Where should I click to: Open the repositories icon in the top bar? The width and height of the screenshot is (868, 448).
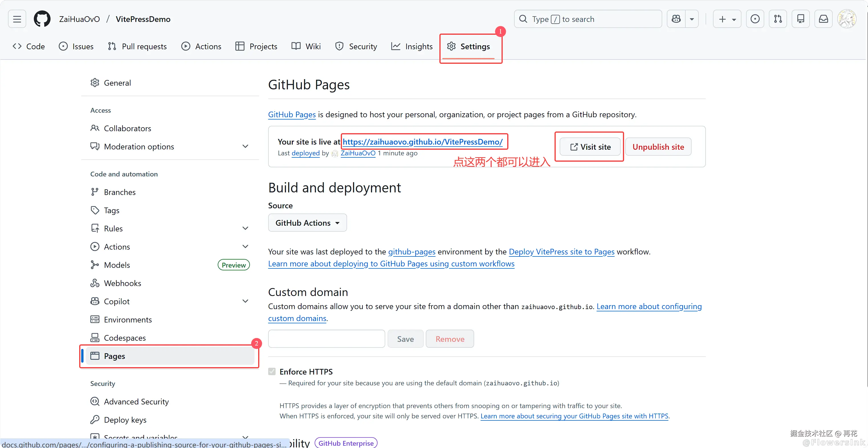coord(801,19)
